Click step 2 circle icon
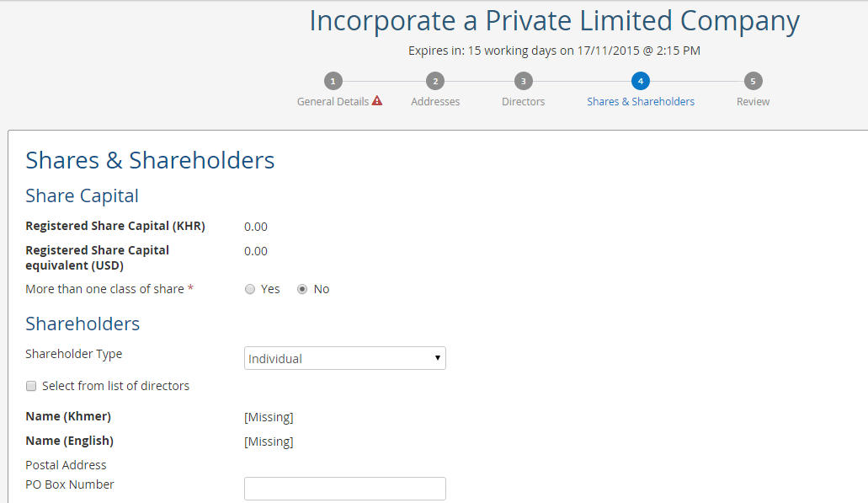This screenshot has height=503, width=868. pyautogui.click(x=435, y=82)
